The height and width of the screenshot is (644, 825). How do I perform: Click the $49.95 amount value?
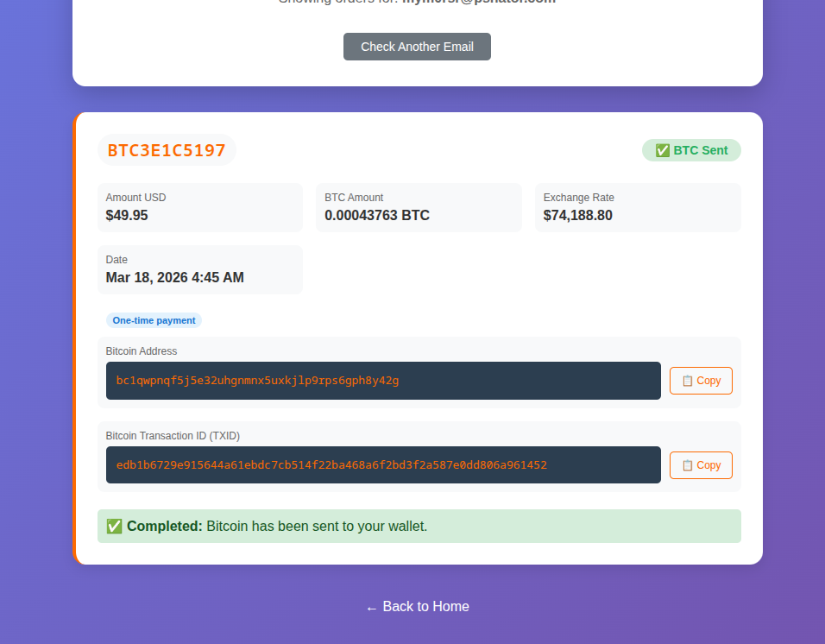(x=127, y=215)
